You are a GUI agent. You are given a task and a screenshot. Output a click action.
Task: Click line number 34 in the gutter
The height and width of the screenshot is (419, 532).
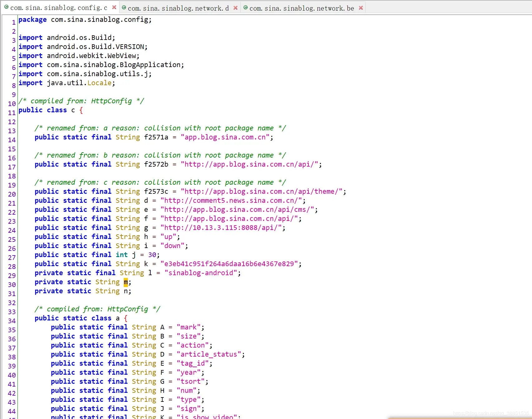[12, 321]
